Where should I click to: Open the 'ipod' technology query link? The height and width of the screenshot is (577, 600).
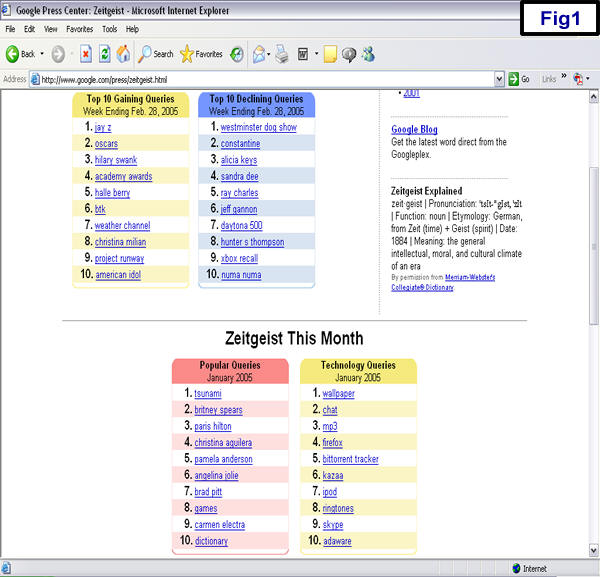329,492
